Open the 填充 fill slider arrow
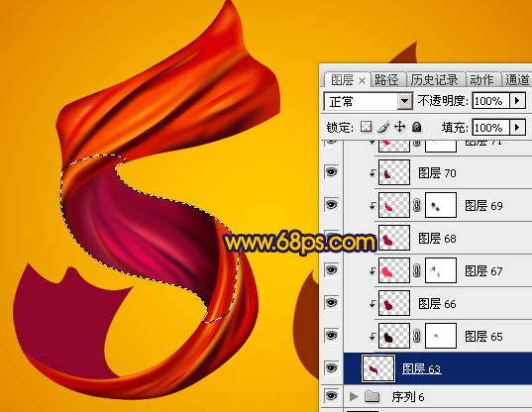Viewport: 532px width, 412px height. tap(517, 128)
